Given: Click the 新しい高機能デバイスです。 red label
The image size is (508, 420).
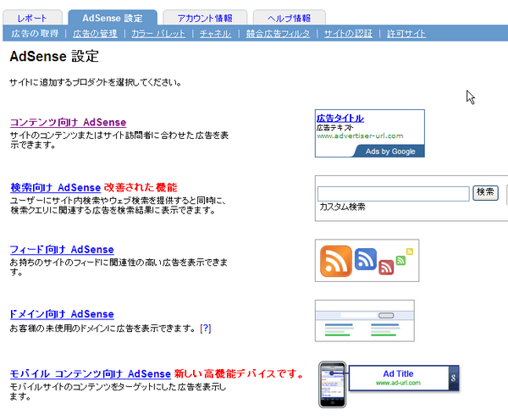Looking at the screenshot, I should click(239, 373).
